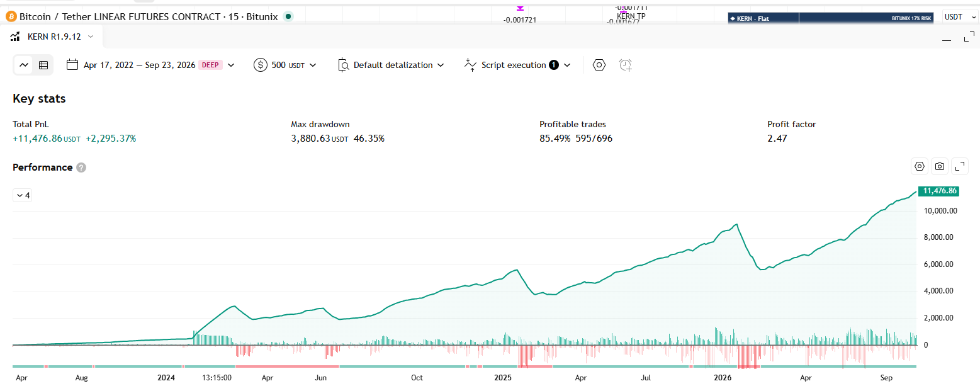Click the alert clock plus icon
This screenshot has height=386, width=980.
[x=625, y=65]
